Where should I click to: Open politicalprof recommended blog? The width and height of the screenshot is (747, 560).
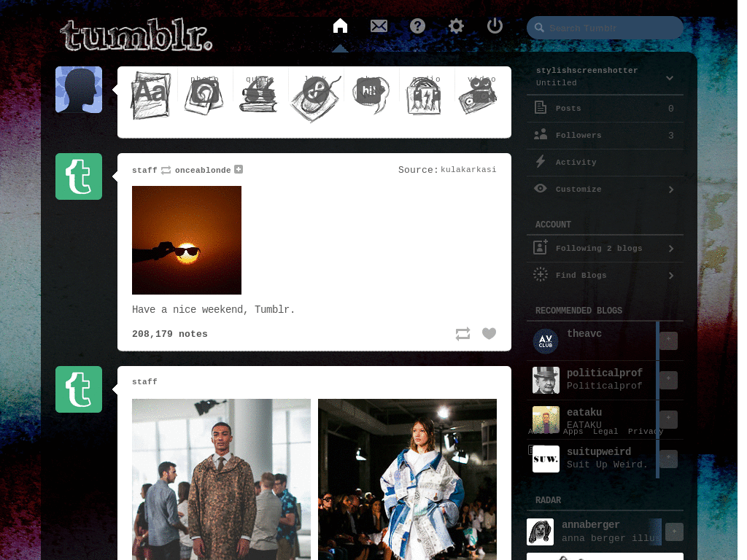(x=605, y=373)
